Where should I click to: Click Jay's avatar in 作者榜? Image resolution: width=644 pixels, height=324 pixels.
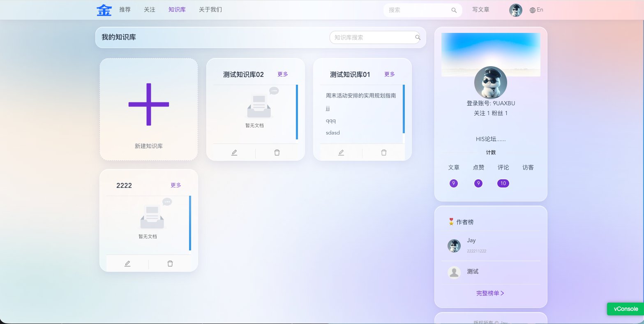[x=454, y=246]
